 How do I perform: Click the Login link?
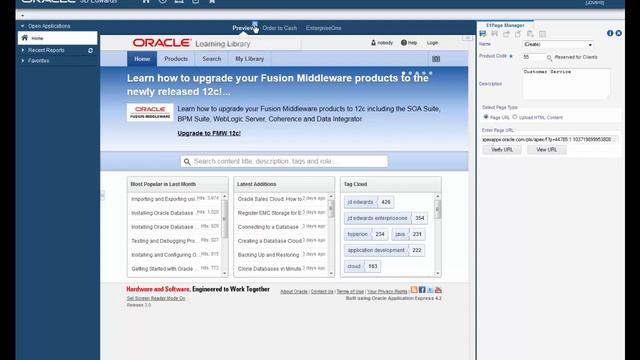432,42
